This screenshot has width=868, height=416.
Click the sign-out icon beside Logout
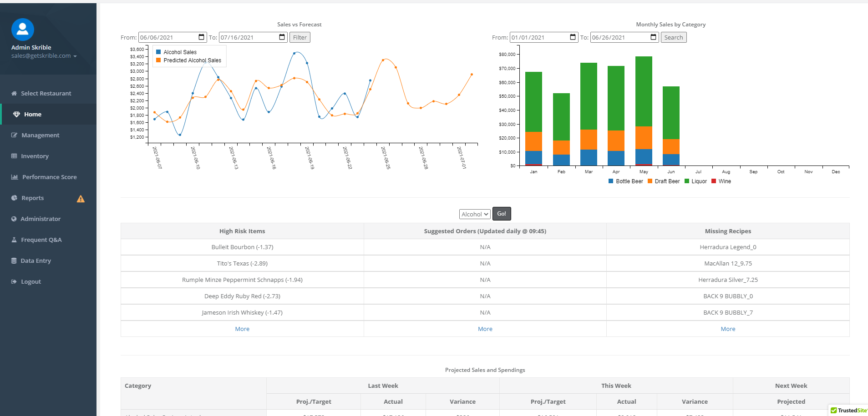14,281
